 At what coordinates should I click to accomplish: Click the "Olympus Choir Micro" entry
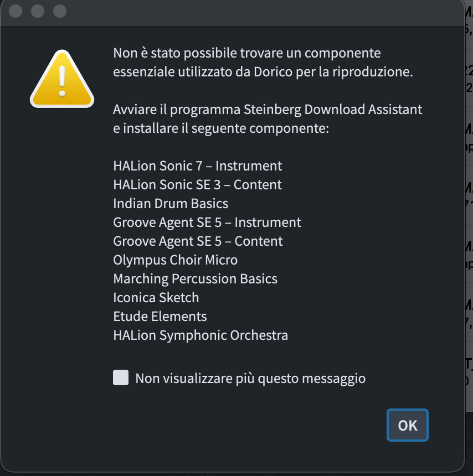point(175,260)
